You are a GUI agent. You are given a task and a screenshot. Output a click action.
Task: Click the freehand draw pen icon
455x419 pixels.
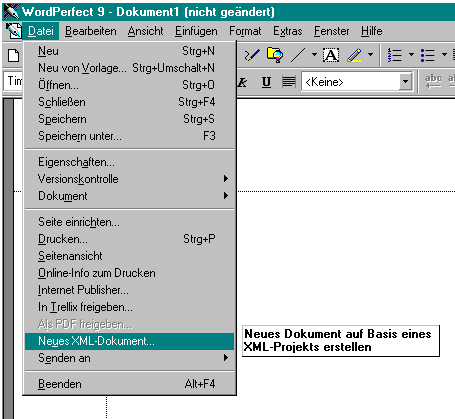point(252,55)
